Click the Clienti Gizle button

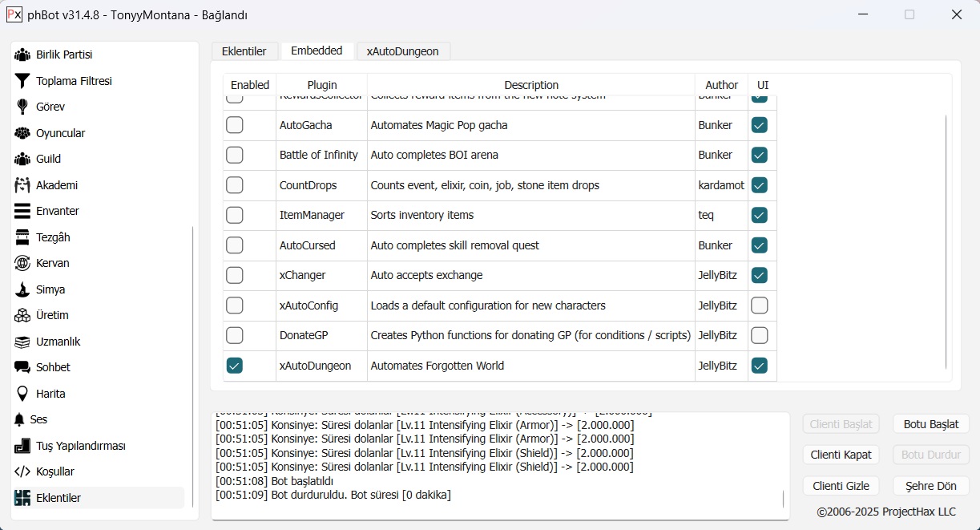[840, 486]
